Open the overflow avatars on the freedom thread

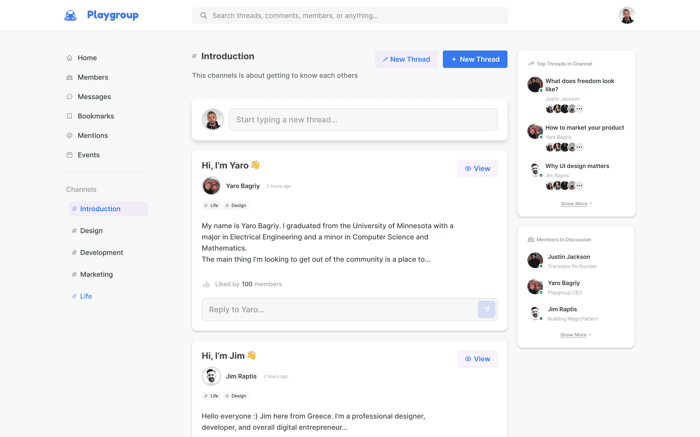[579, 109]
